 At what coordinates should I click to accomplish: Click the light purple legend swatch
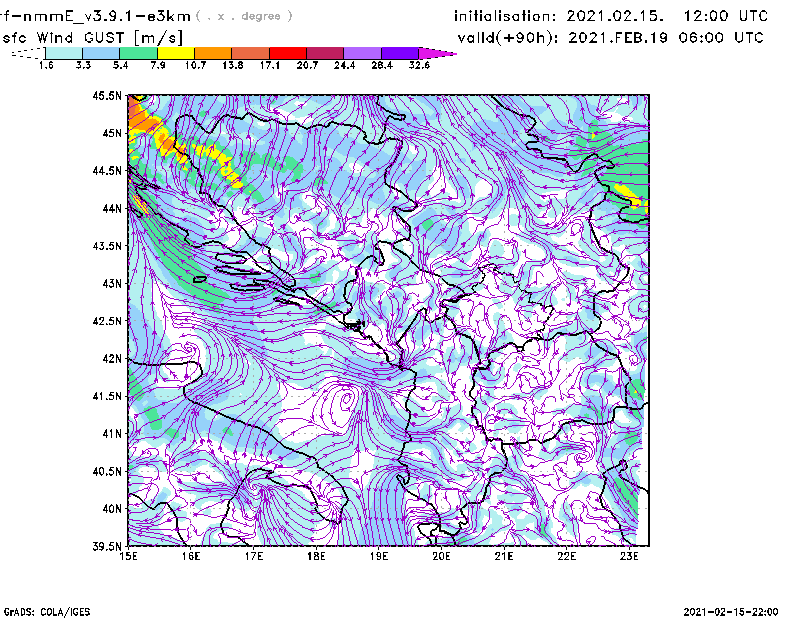pyautogui.click(x=363, y=53)
